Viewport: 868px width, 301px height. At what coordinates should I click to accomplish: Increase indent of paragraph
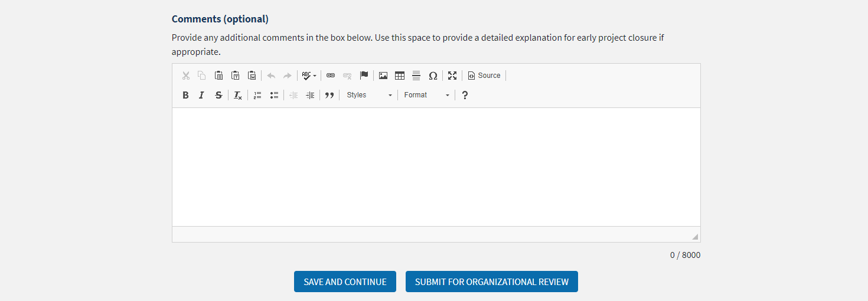pyautogui.click(x=310, y=95)
